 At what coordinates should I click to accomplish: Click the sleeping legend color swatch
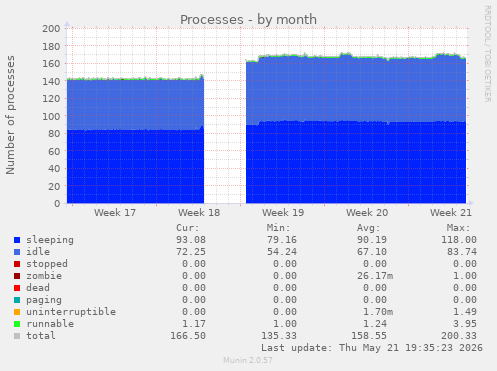point(17,240)
